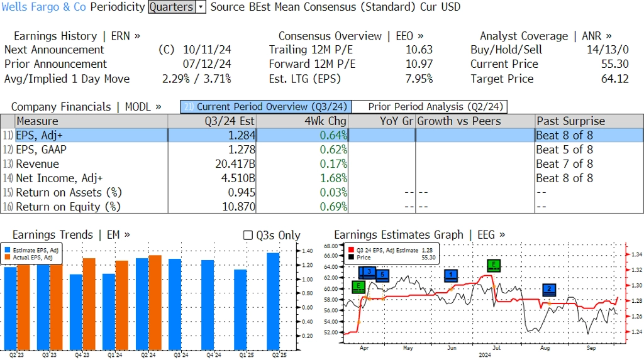
Task: Open Earnings History ERN page
Action: [77, 36]
